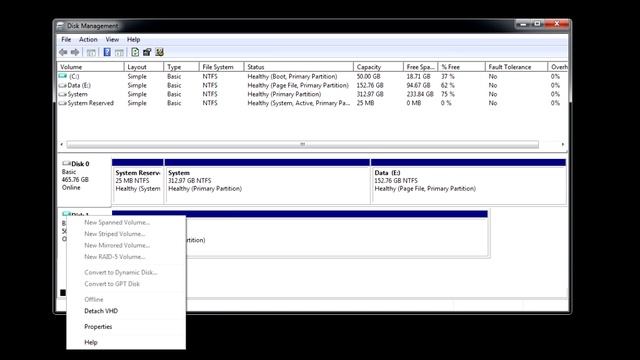Viewport: 640px width, 360px height.
Task: Sort by the Volume column header
Action: point(90,67)
